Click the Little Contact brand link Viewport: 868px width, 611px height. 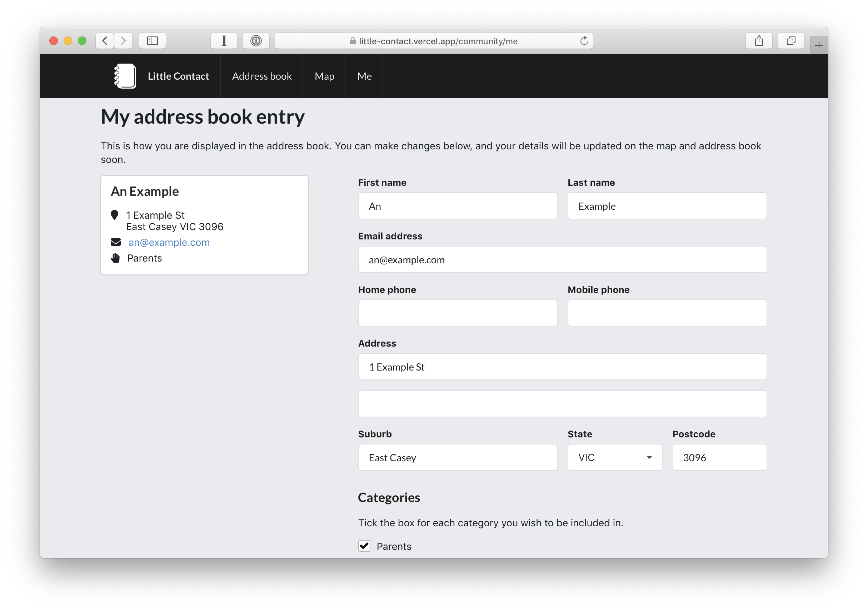(179, 76)
